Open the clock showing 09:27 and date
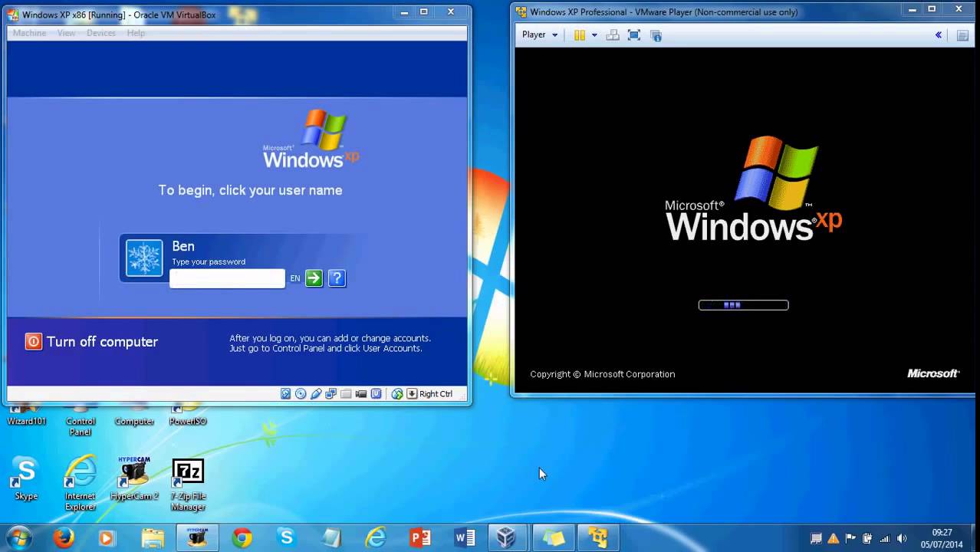Image resolution: width=980 pixels, height=552 pixels. point(942,538)
